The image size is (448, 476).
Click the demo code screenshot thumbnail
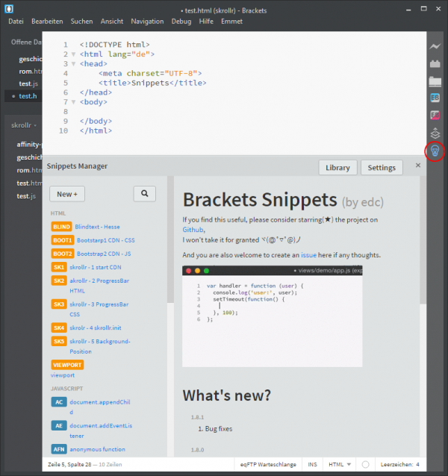[272, 316]
